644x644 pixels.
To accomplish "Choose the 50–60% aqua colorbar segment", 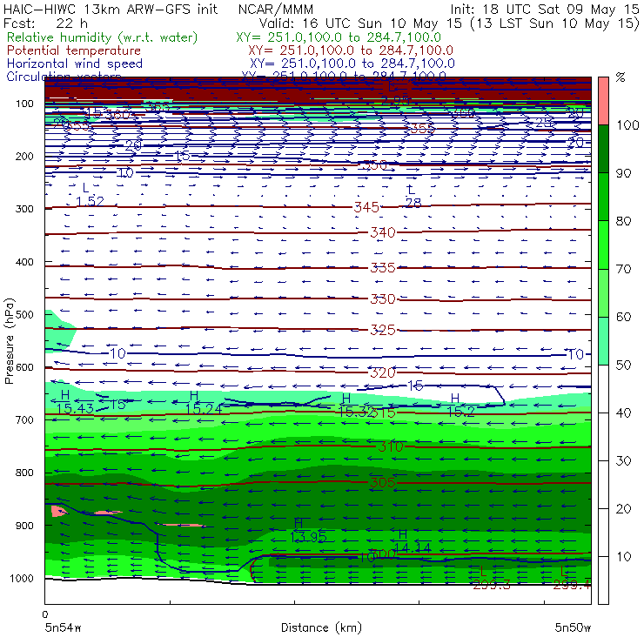I will coord(603,341).
